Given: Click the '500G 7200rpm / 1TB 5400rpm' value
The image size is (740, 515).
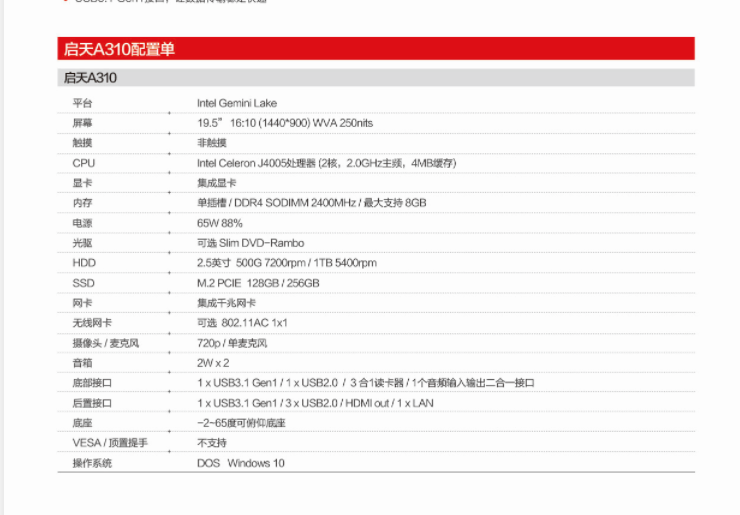Looking at the screenshot, I should (x=306, y=263).
